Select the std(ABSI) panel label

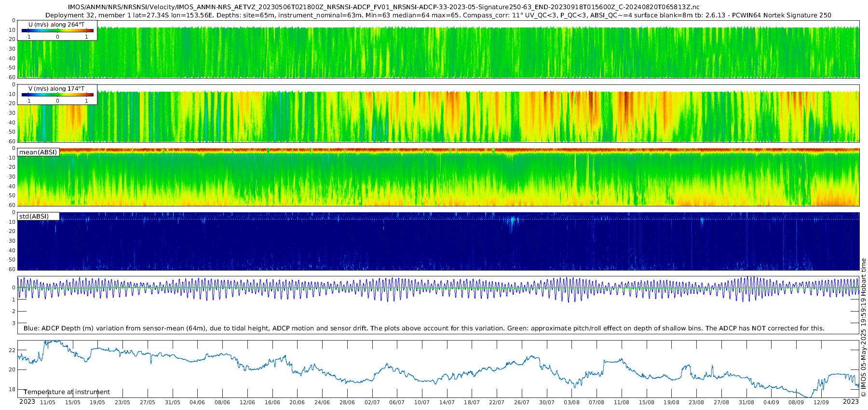point(34,216)
